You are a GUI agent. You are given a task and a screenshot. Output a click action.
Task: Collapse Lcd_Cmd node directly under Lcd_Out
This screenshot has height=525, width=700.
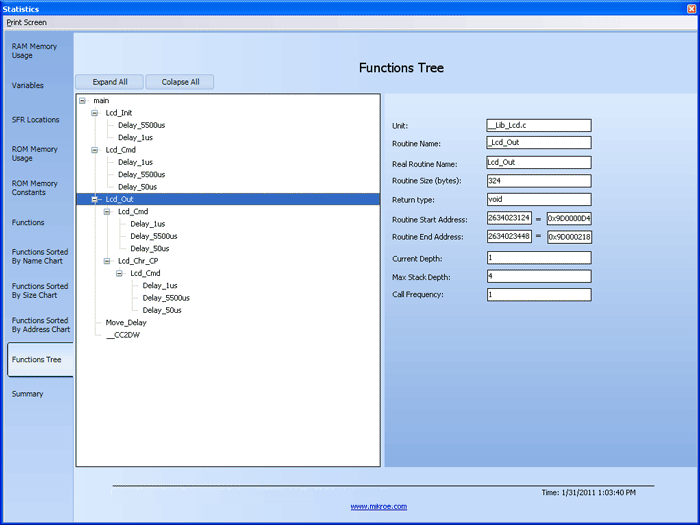[x=107, y=212]
